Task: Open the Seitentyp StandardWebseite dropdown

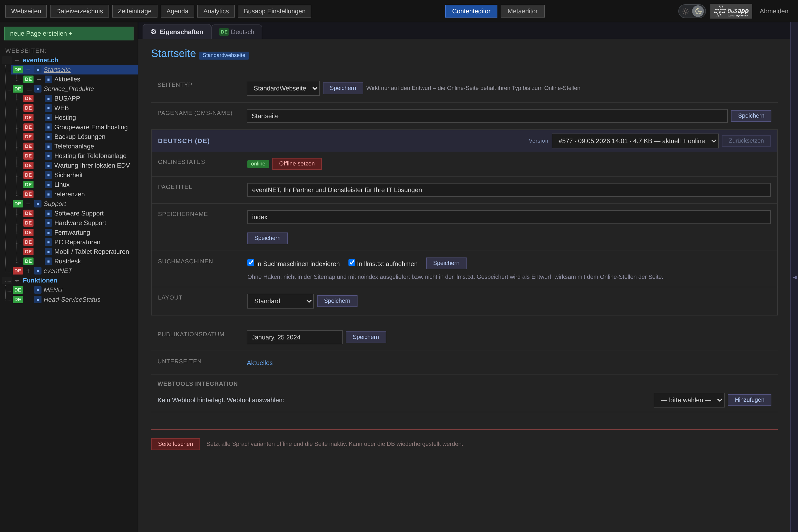Action: point(283,88)
